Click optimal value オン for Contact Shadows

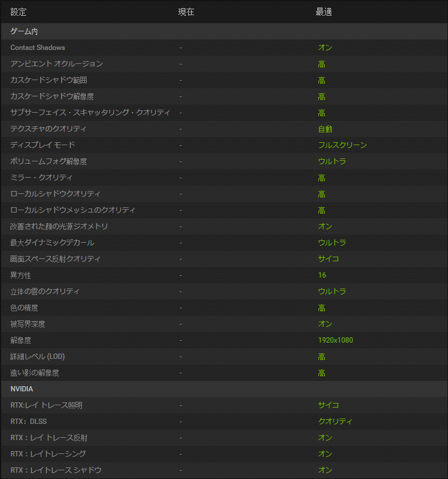pos(325,48)
